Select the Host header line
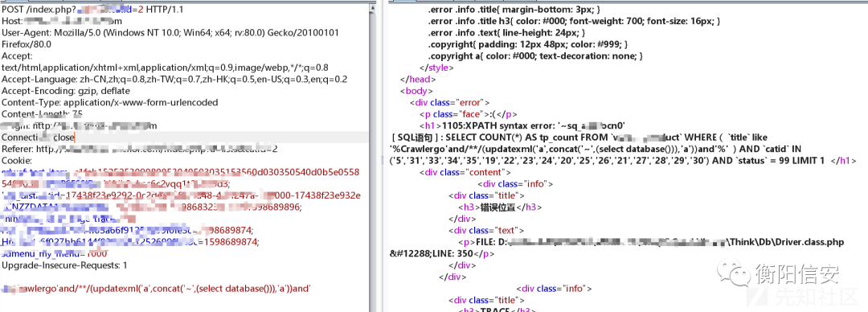The width and height of the screenshot is (868, 312). click(x=62, y=20)
